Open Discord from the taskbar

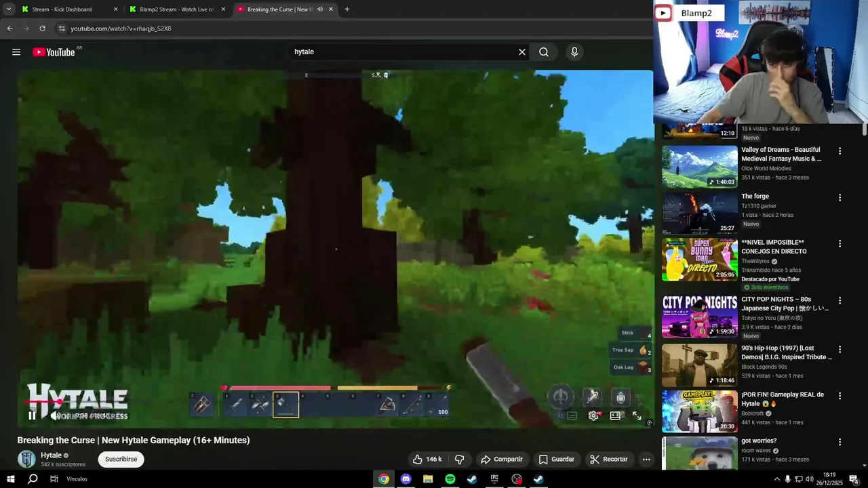(x=406, y=479)
